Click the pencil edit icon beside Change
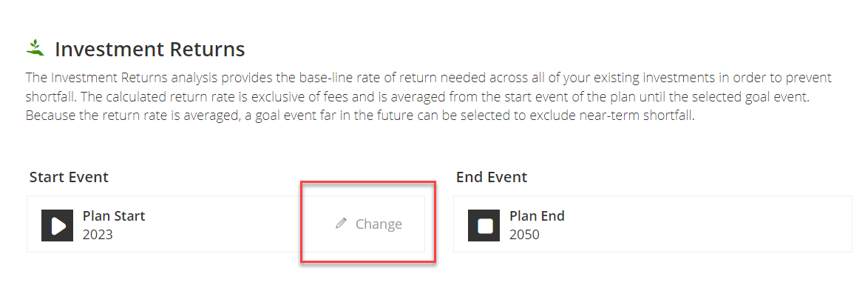The height and width of the screenshot is (294, 868). click(341, 224)
